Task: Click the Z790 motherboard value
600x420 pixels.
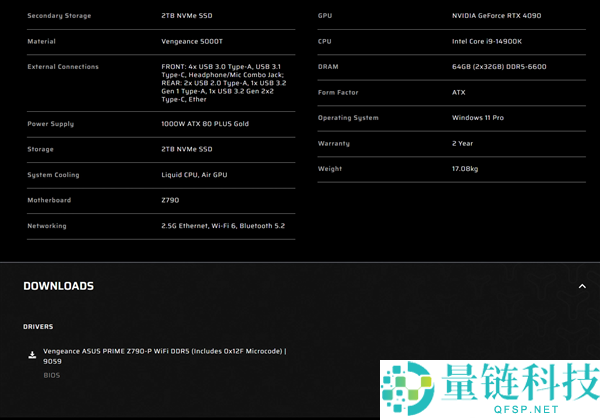Action: [171, 200]
